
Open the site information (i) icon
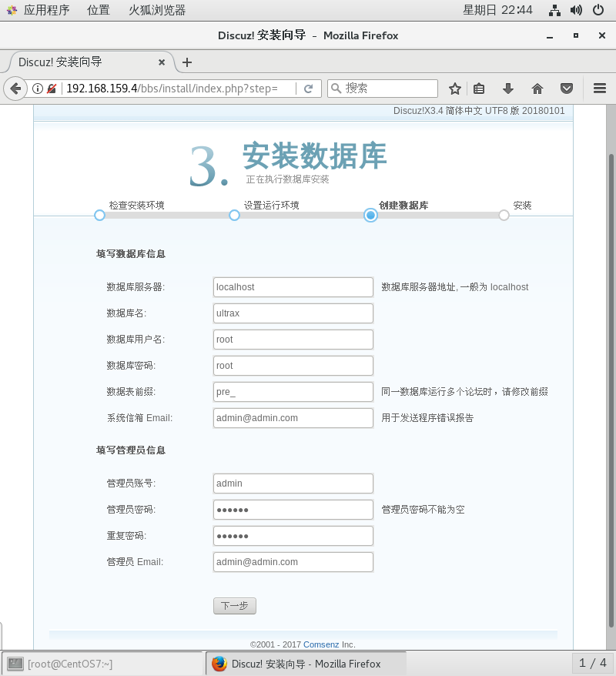coord(38,89)
